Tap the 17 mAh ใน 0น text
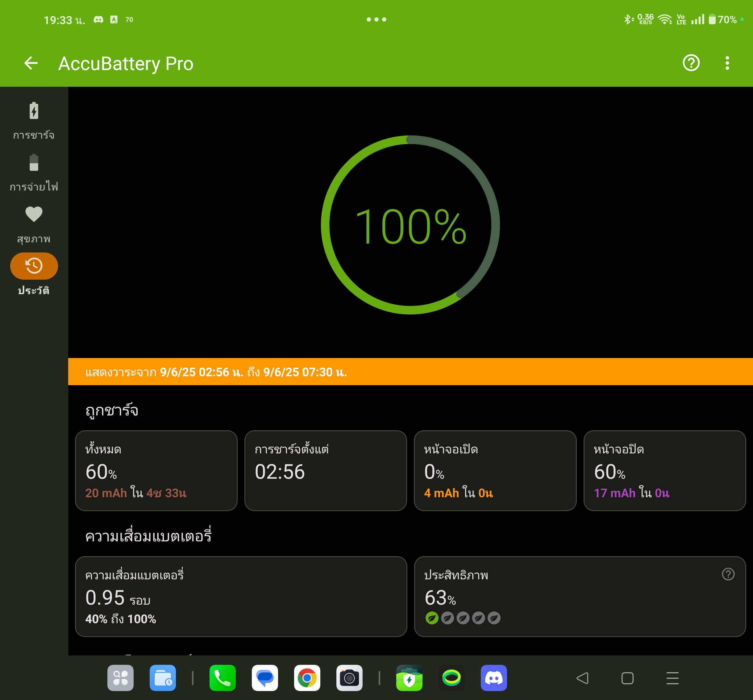Screen dimensions: 753x700 [x=632, y=493]
